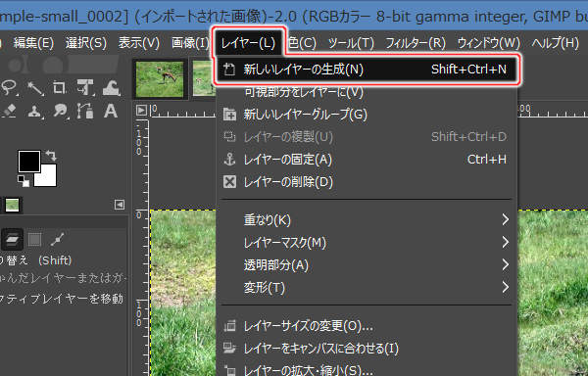Open the tool options tab configuration menu
This screenshot has height=376, width=588.
coord(120,205)
